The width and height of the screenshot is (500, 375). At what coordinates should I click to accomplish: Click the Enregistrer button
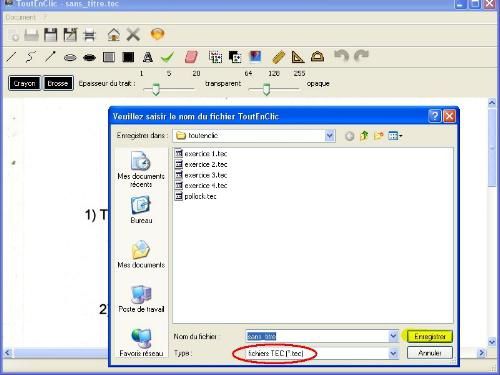(430, 336)
